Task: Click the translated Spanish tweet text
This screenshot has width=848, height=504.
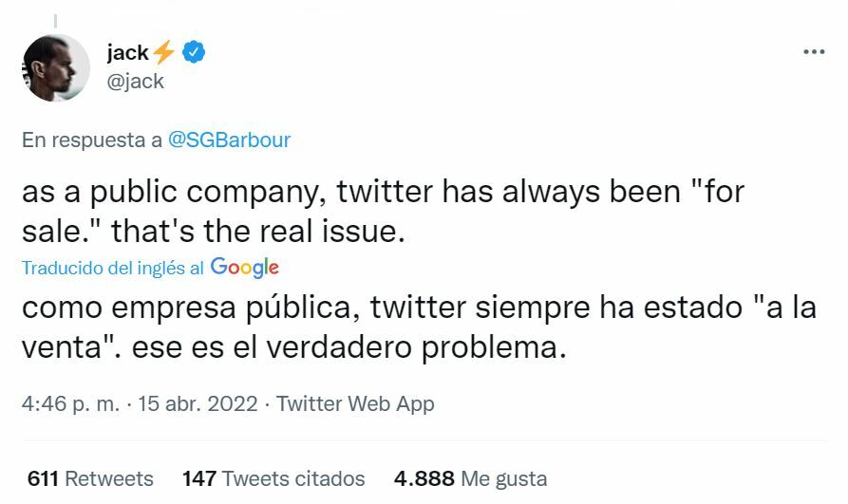Action: pos(418,327)
